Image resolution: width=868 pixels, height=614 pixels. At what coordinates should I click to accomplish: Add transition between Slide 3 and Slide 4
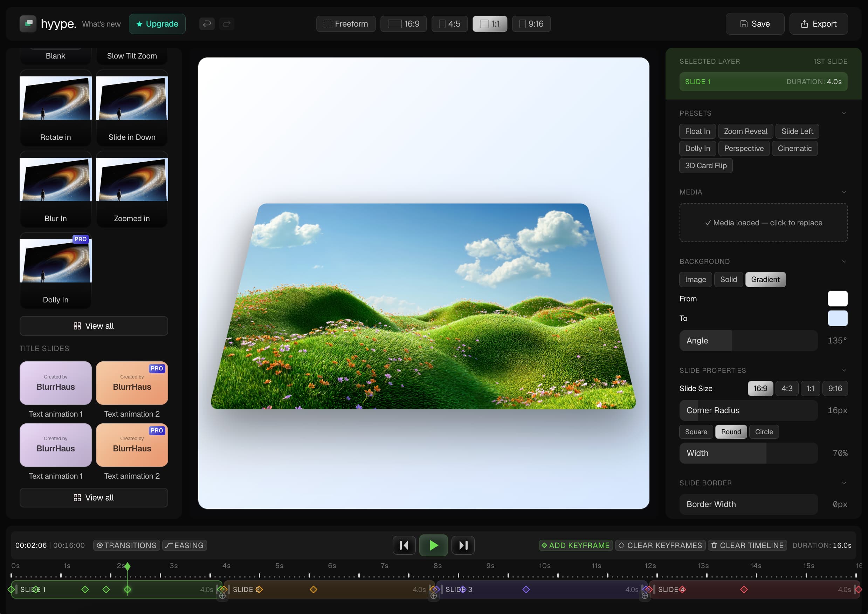point(645,595)
